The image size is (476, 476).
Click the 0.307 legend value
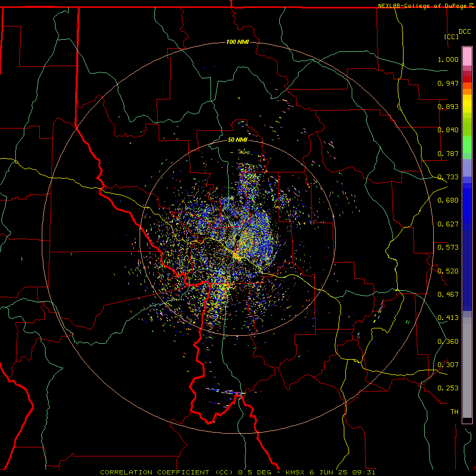click(x=448, y=365)
